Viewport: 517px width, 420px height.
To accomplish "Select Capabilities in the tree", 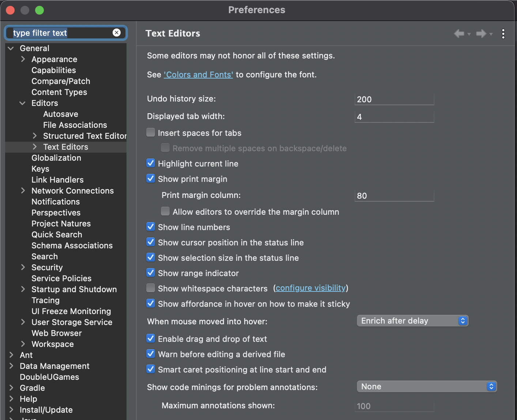I will [54, 70].
